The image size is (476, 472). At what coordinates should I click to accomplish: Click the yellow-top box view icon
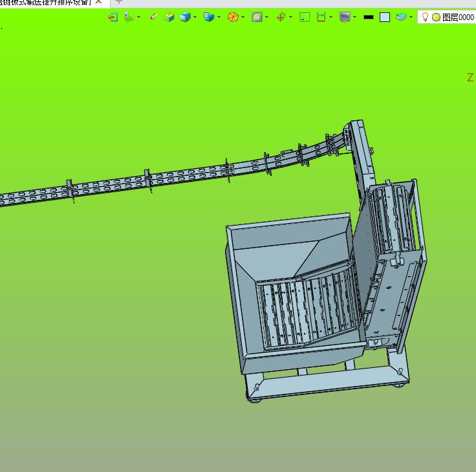169,17
